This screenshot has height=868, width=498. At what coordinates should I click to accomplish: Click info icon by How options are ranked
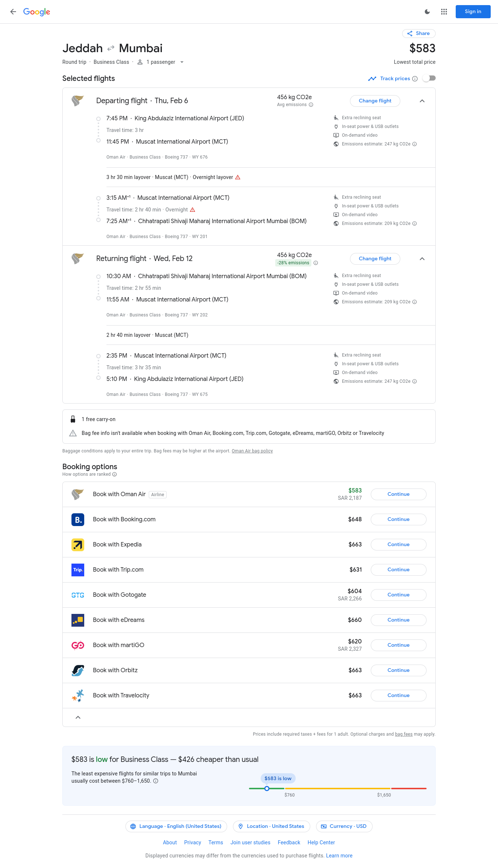114,474
